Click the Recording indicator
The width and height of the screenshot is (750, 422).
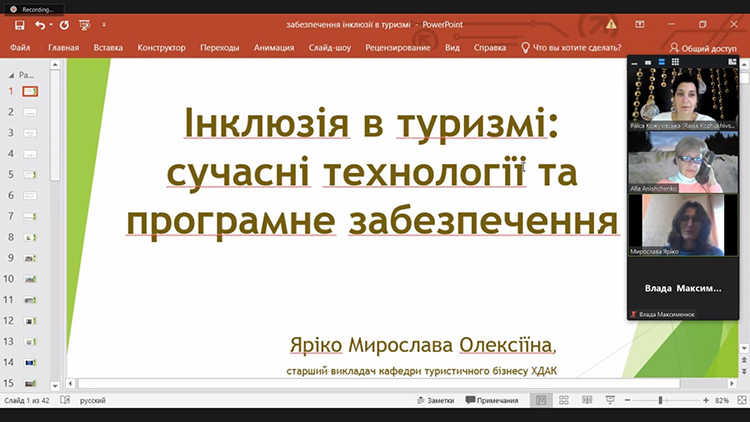(34, 9)
